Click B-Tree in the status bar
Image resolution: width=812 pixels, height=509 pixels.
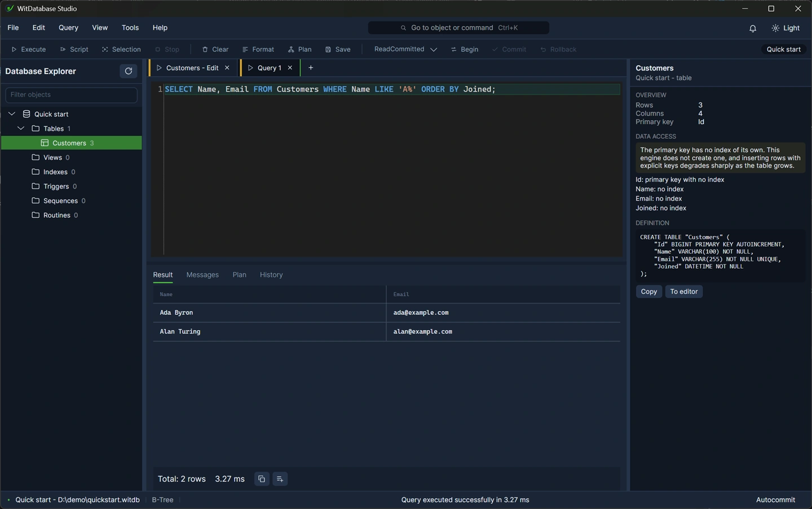tap(162, 500)
